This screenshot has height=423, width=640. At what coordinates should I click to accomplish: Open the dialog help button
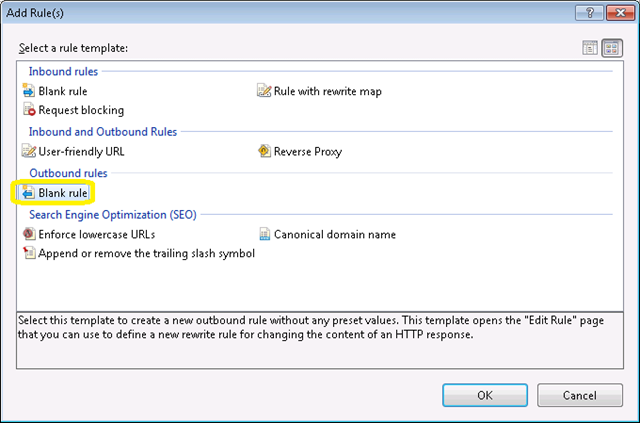coord(589,13)
